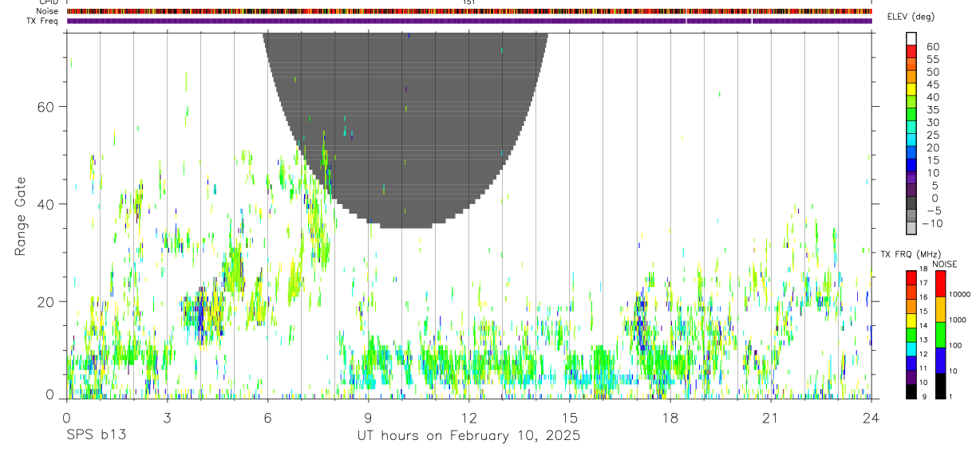Click x-axis tick label '18'
Image resolution: width=980 pixels, height=452 pixels.
tap(670, 418)
